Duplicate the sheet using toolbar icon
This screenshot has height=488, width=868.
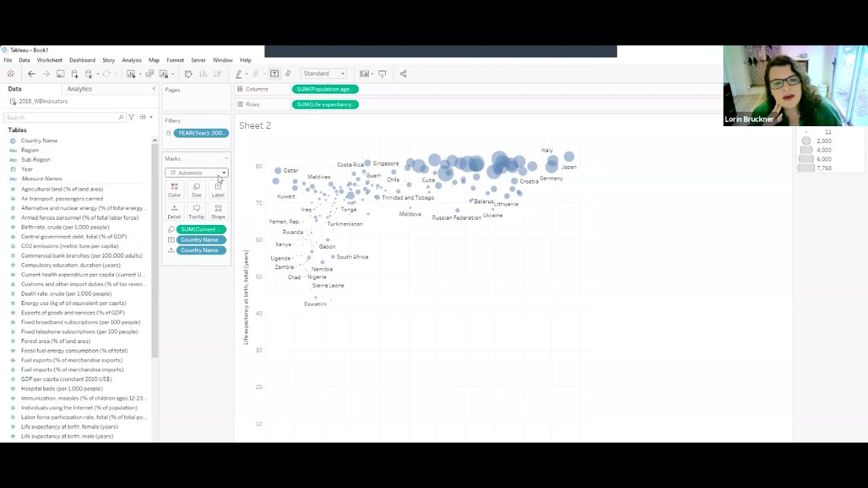click(150, 74)
